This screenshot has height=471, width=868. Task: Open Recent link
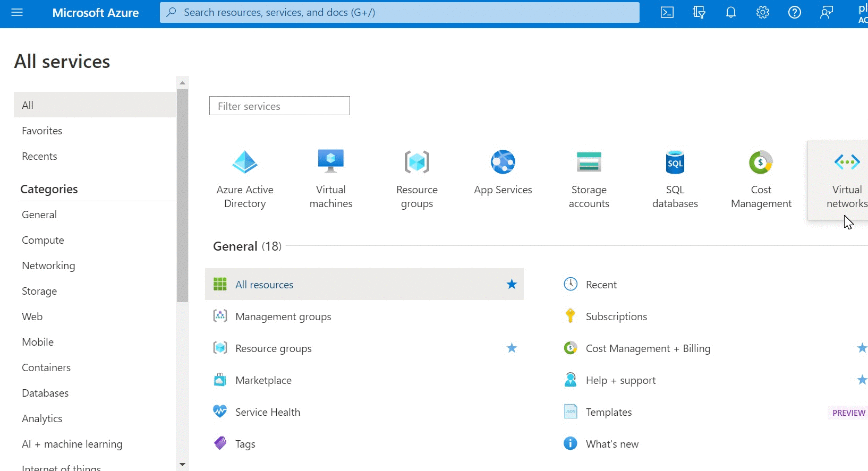coord(601,285)
